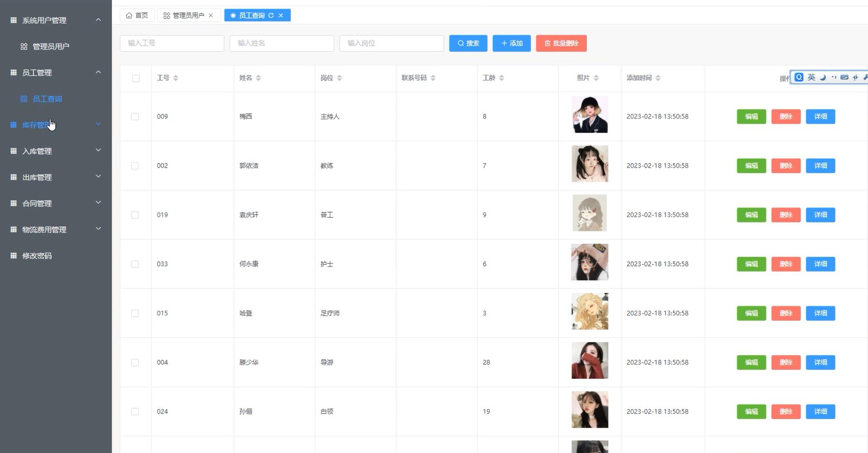Switch to the 管理员用户 tab
The width and height of the screenshot is (868, 453).
point(186,15)
